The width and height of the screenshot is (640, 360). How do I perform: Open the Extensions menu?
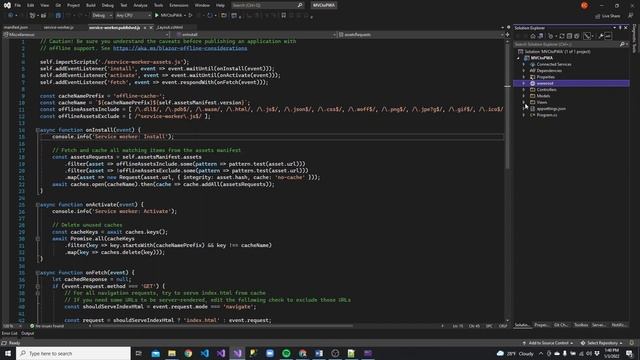pyautogui.click(x=178, y=5)
